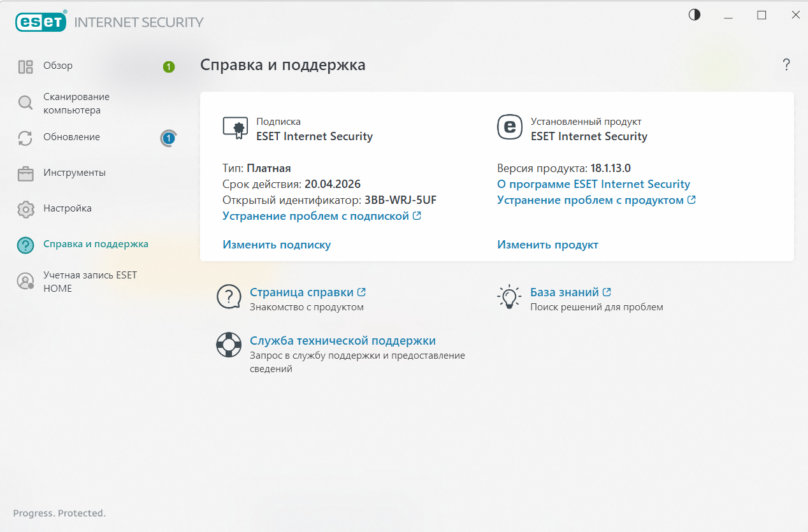Image resolution: width=808 pixels, height=532 pixels.
Task: Click Знакомство с продуктом description text
Action: pos(307,307)
